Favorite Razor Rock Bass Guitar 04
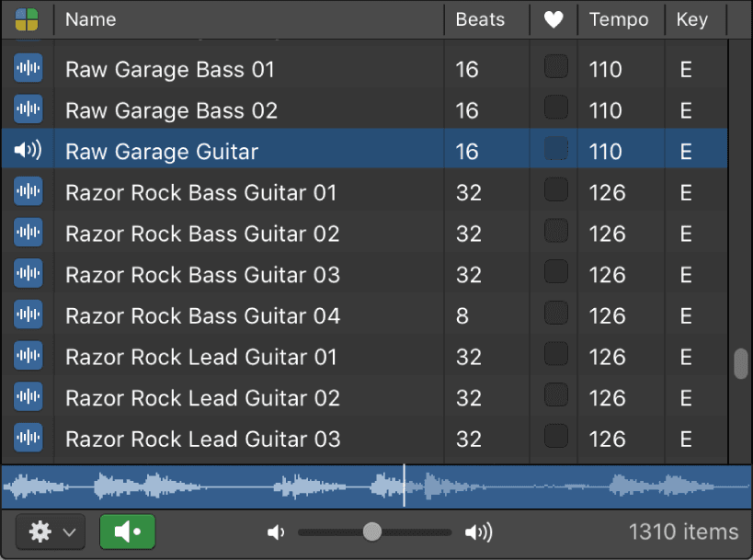This screenshot has height=560, width=753. pyautogui.click(x=556, y=313)
